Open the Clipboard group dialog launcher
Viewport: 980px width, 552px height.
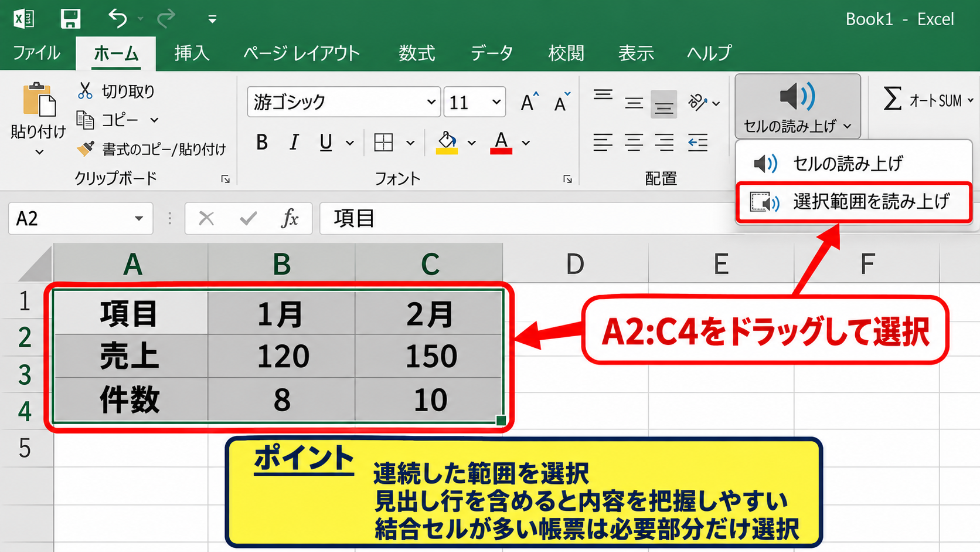click(x=226, y=180)
